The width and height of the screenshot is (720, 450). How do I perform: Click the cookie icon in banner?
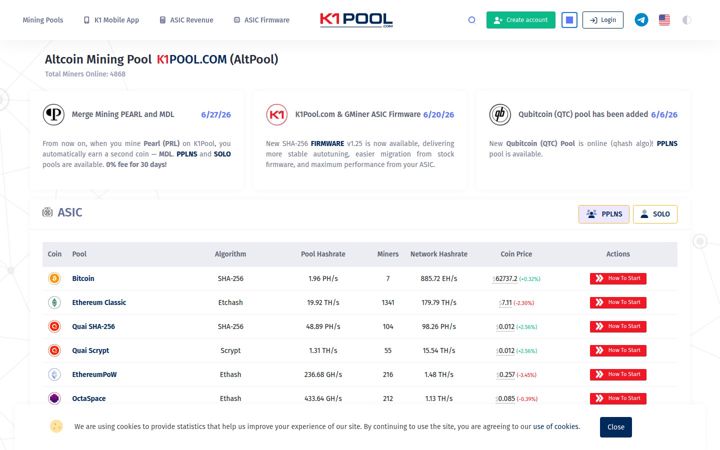(x=56, y=426)
